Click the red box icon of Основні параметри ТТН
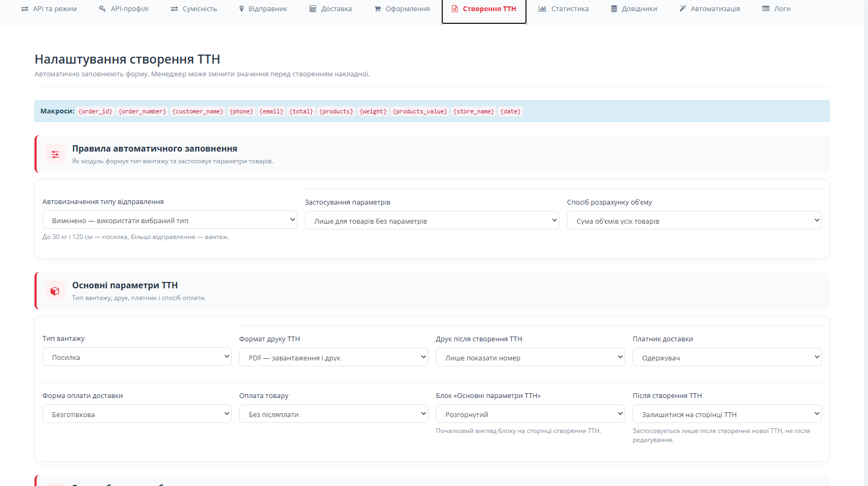This screenshot has width=868, height=486. (x=55, y=291)
